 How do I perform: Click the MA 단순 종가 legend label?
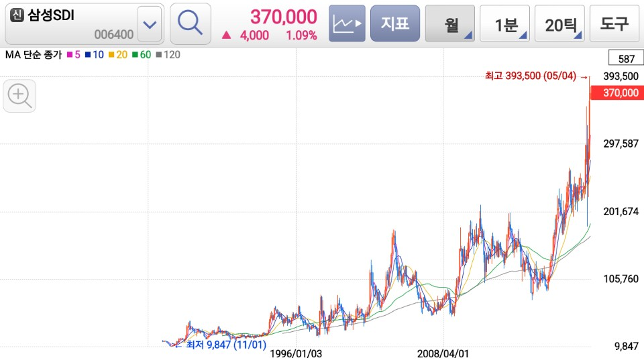coord(34,54)
